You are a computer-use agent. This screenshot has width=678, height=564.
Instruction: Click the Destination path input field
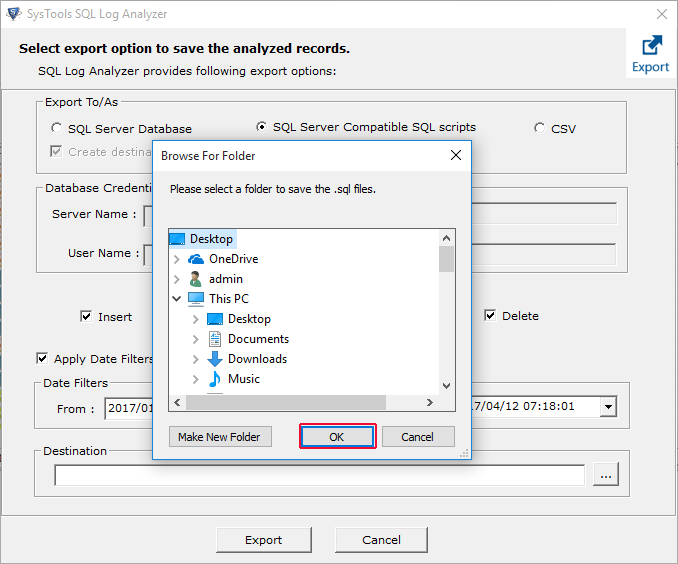(x=320, y=475)
